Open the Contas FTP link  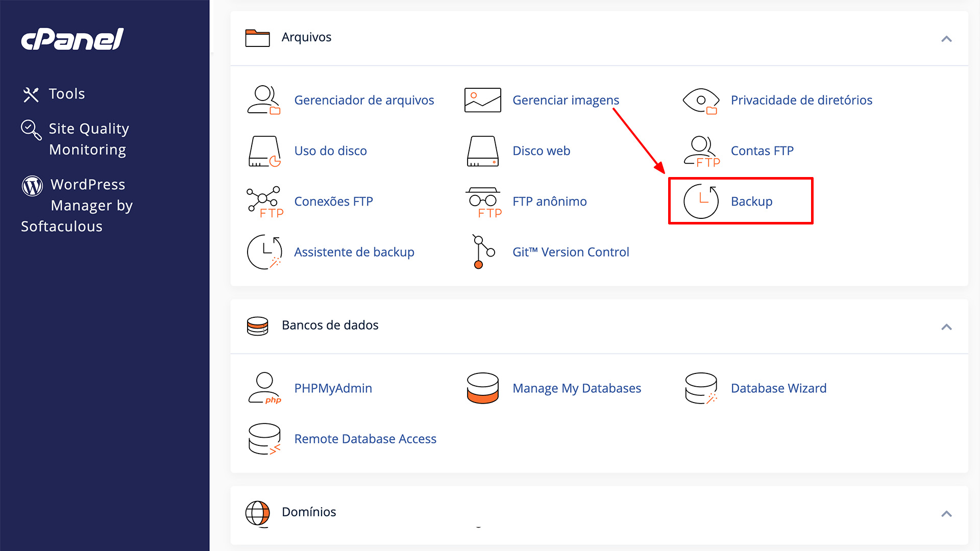tap(762, 151)
